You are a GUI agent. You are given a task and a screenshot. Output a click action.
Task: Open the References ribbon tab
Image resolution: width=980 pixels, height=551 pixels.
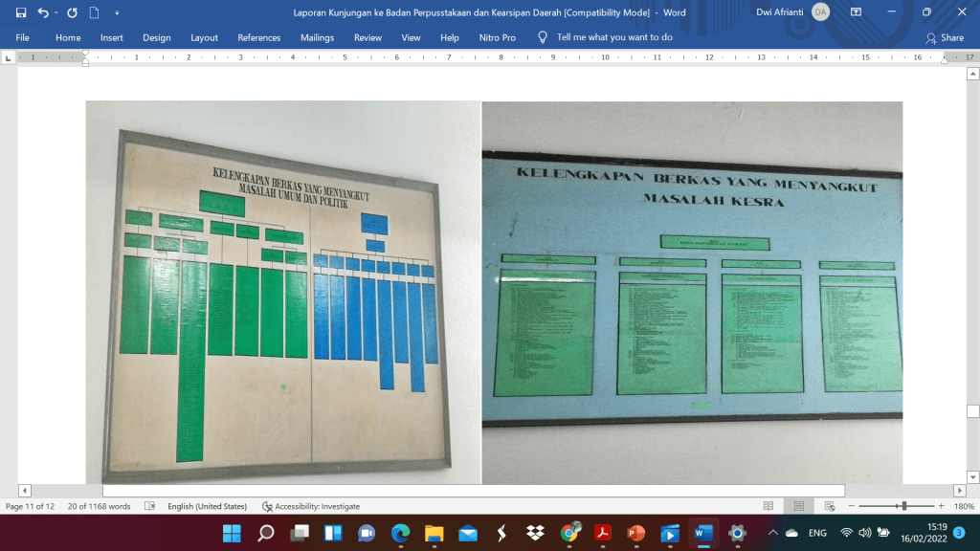point(258,37)
